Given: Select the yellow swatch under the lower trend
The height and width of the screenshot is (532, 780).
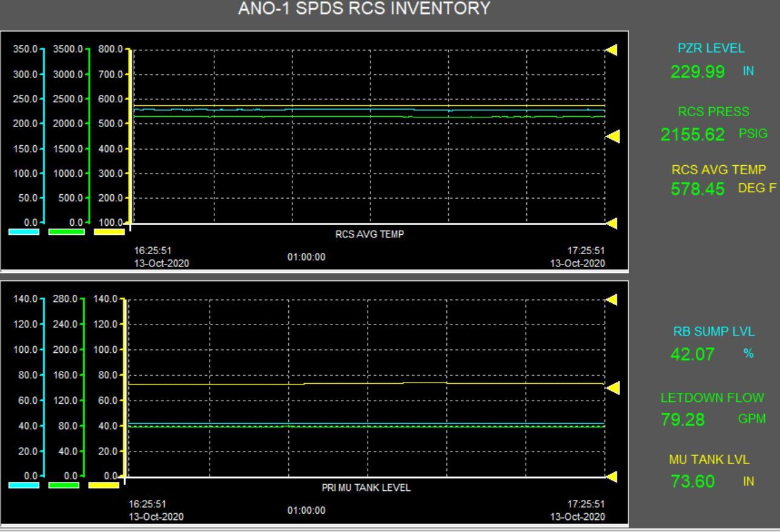Looking at the screenshot, I should (104, 485).
